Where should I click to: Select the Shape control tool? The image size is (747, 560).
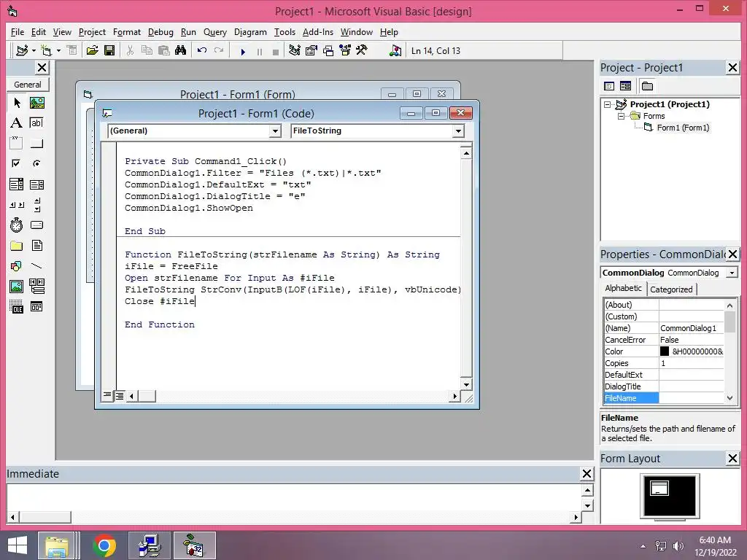[x=17, y=265]
